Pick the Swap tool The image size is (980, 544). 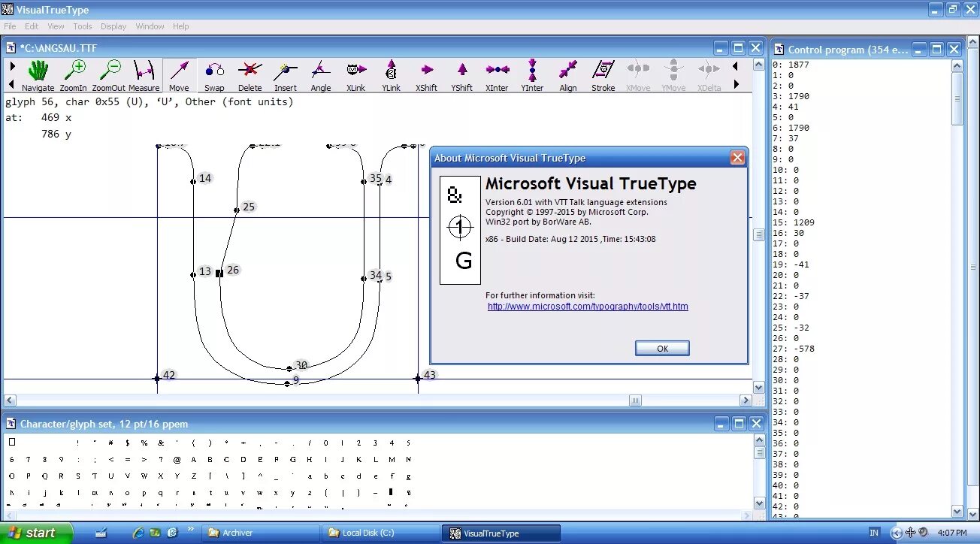coord(214,76)
